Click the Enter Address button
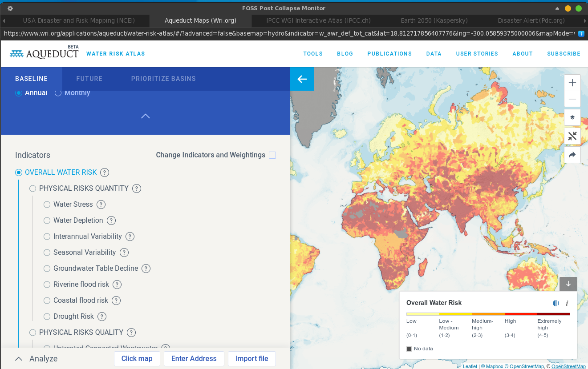The width and height of the screenshot is (588, 369). click(194, 359)
